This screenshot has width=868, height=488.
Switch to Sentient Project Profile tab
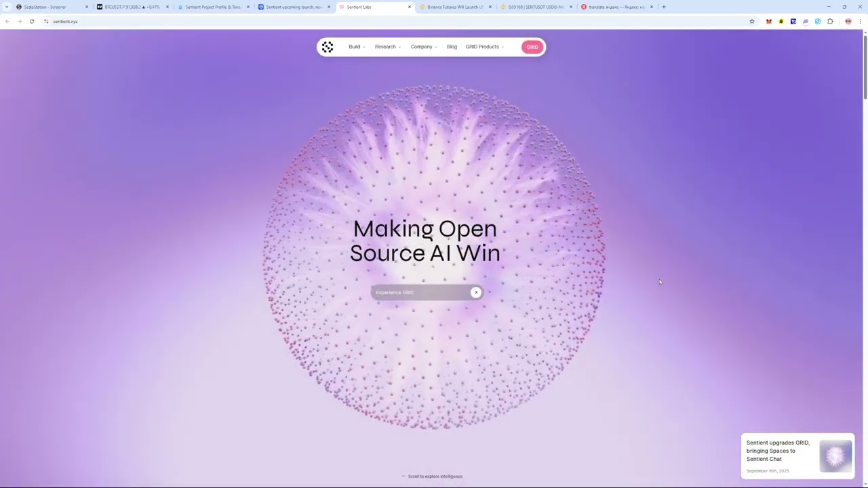point(214,7)
